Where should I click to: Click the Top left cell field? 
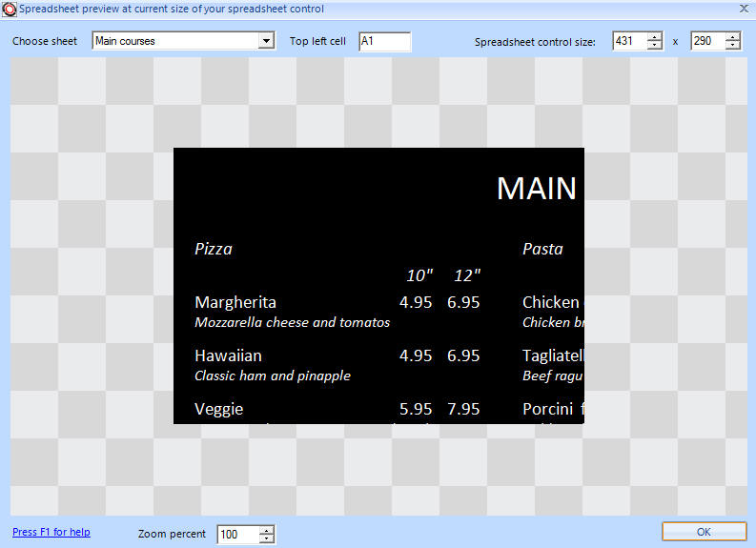tap(384, 41)
